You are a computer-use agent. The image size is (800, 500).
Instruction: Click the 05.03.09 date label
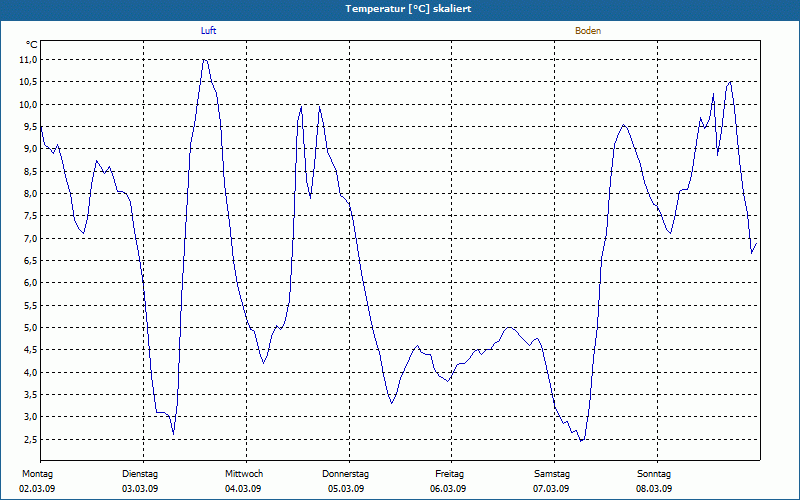pos(346,489)
